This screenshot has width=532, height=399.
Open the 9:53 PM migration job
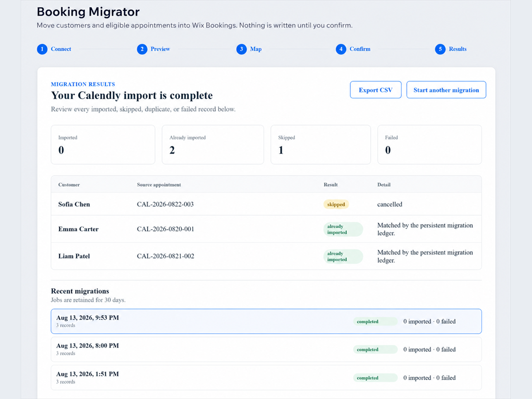(266, 321)
